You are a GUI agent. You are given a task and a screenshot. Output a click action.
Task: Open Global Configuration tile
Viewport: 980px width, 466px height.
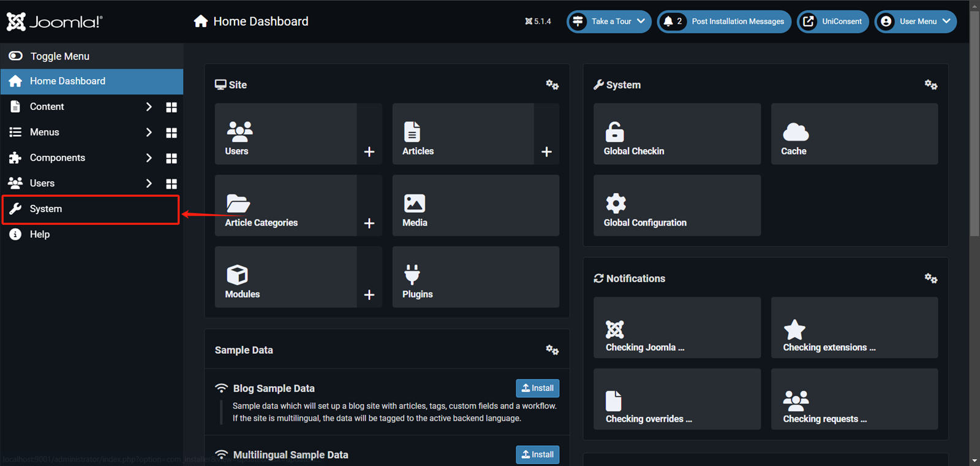[x=677, y=205]
